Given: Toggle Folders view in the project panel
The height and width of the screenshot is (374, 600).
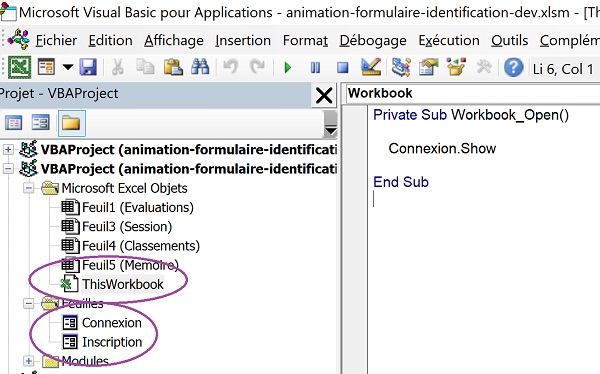Looking at the screenshot, I should (72, 123).
